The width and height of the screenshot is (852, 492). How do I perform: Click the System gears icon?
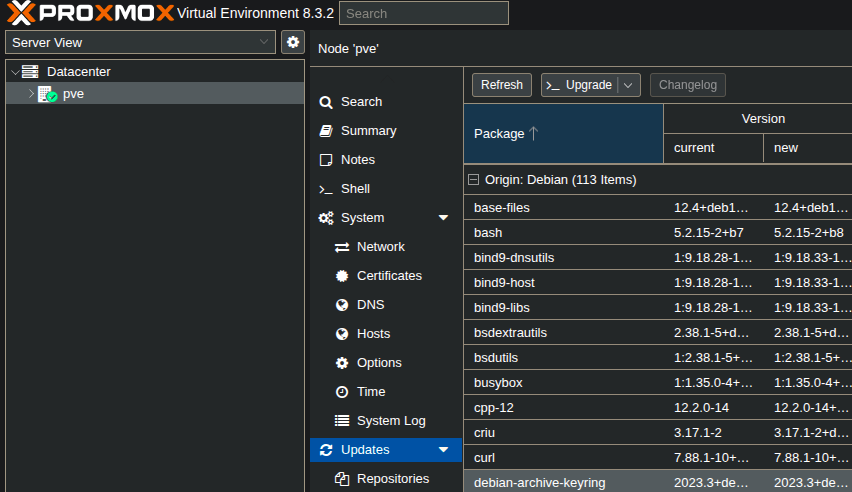tap(326, 218)
